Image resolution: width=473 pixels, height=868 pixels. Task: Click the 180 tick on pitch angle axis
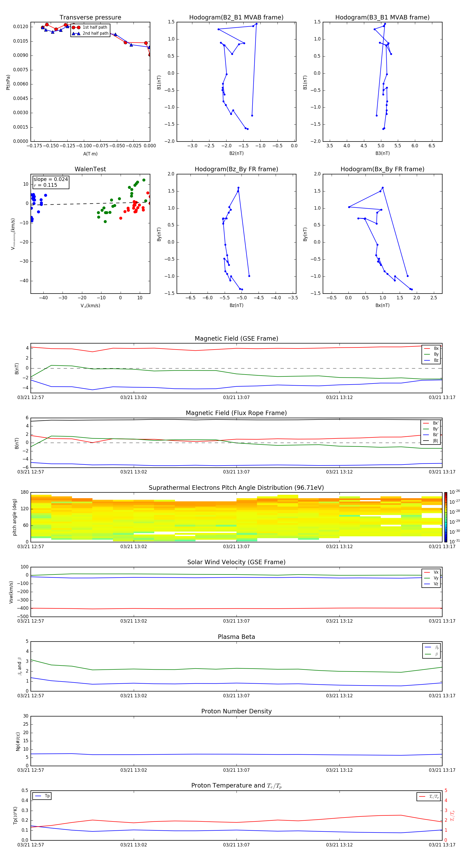[25, 492]
